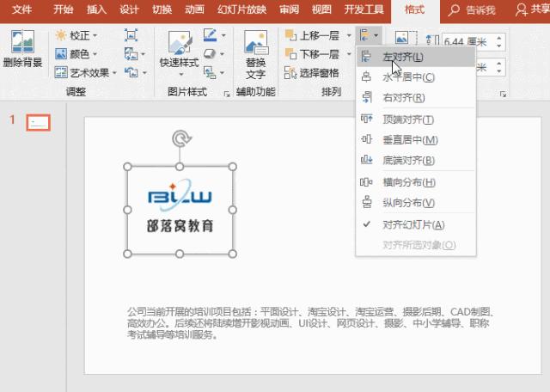Image resolution: width=550 pixels, height=392 pixels.
Task: Expand the Corrections (校正) dropdown arrow
Action: point(95,36)
